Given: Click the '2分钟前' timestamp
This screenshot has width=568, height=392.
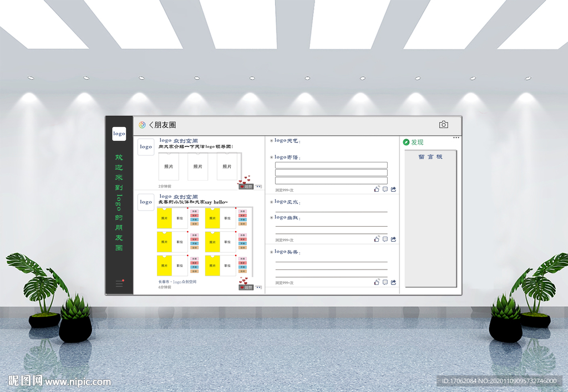Looking at the screenshot, I should click(165, 186).
